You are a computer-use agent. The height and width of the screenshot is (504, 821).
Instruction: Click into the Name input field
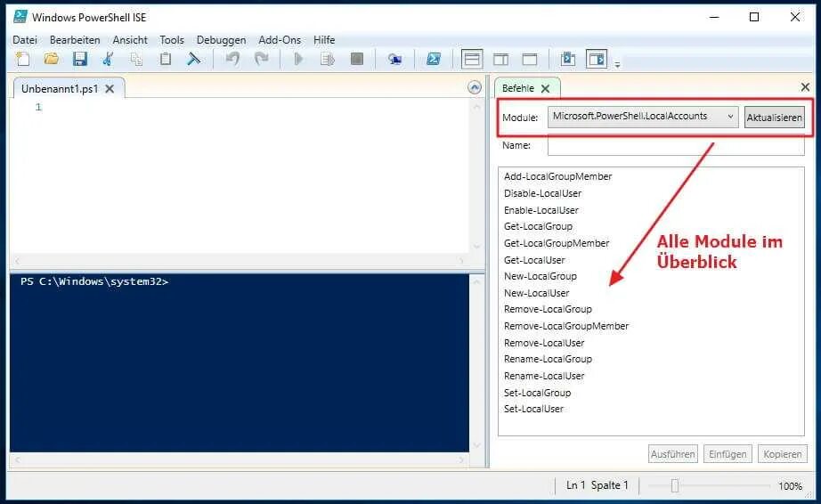tap(676, 145)
